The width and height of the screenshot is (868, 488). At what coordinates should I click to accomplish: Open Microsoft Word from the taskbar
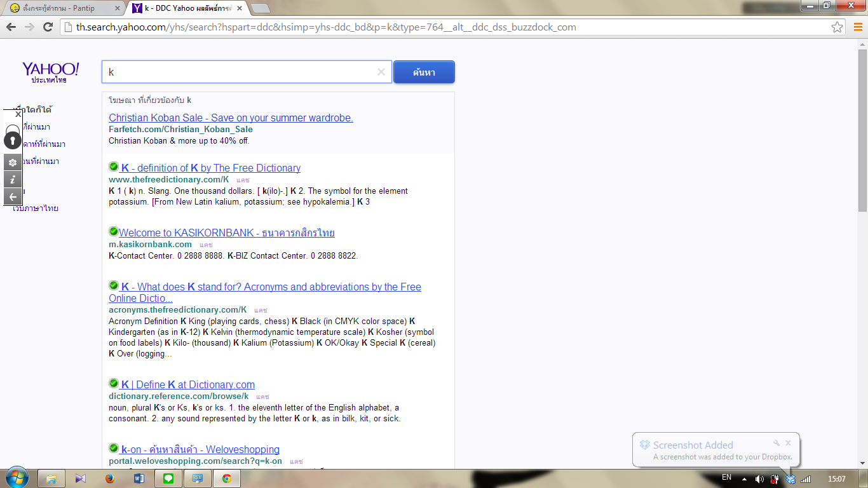tap(139, 478)
